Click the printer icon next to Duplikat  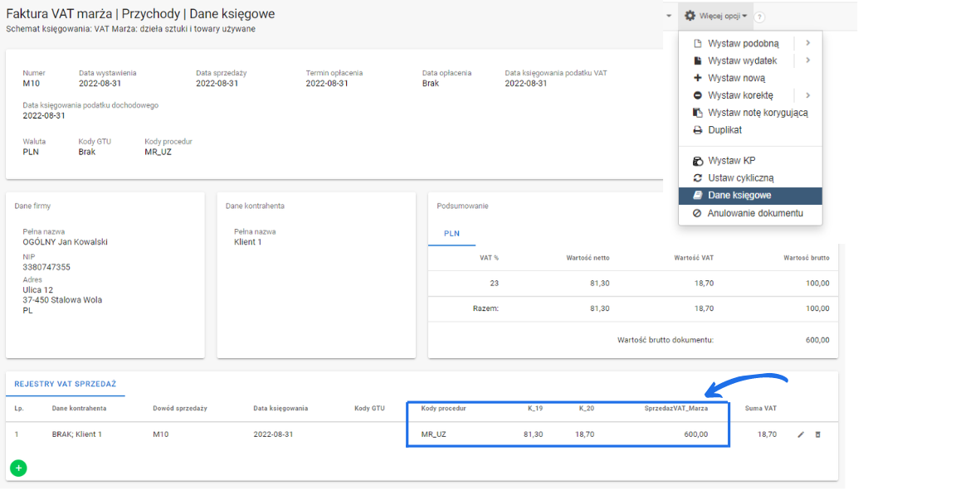coord(698,130)
